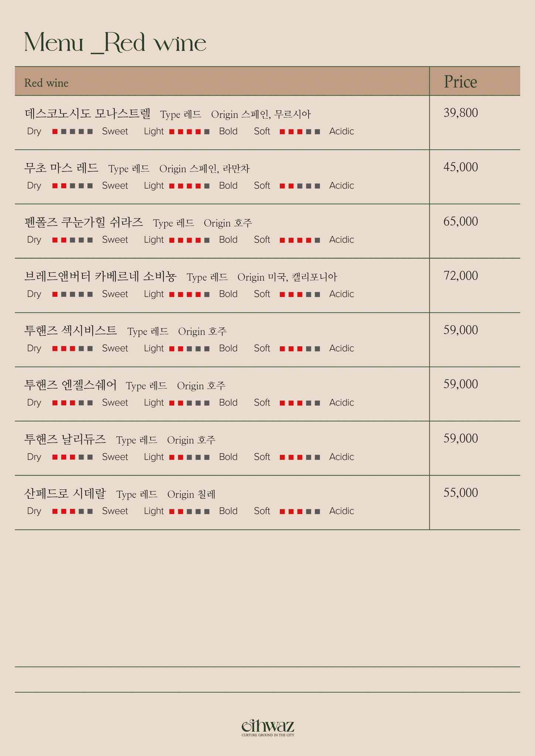Open the 투핸즈 날리듀즈 wine name
Screen dimensions: 535x756
(65, 439)
